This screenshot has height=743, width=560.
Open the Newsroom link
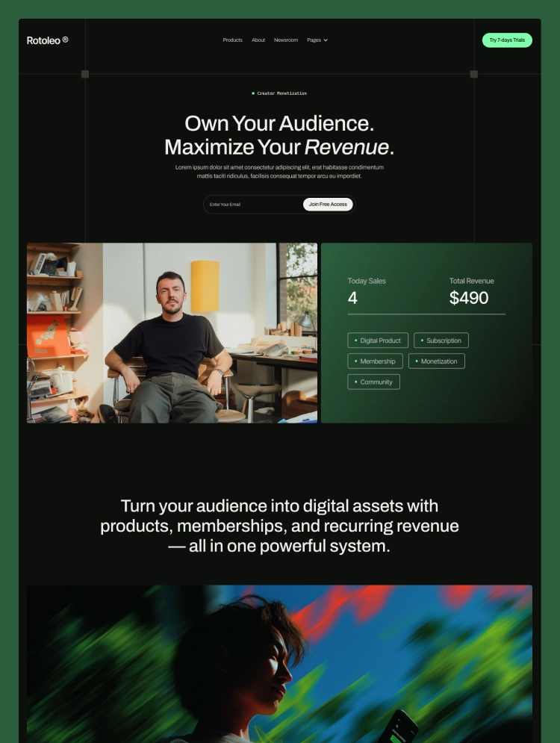tap(286, 40)
